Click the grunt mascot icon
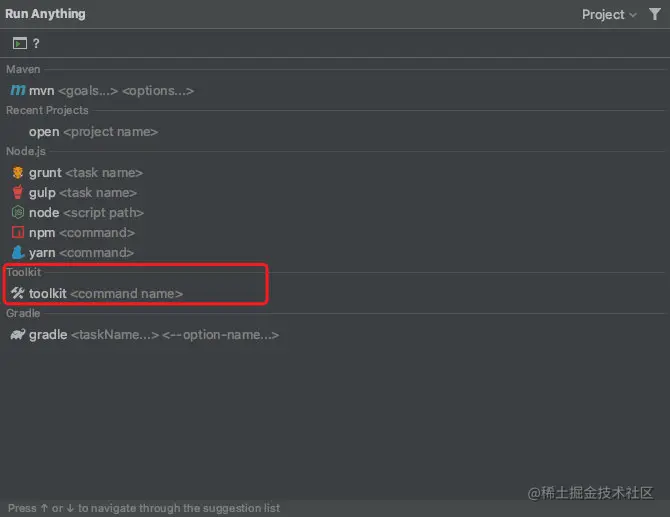The image size is (670, 517). click(18, 172)
